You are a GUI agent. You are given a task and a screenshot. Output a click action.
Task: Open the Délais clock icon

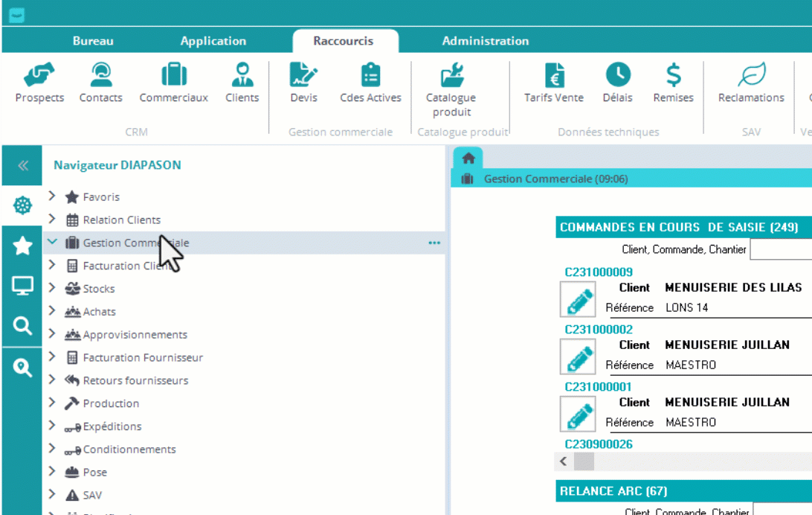coord(618,75)
